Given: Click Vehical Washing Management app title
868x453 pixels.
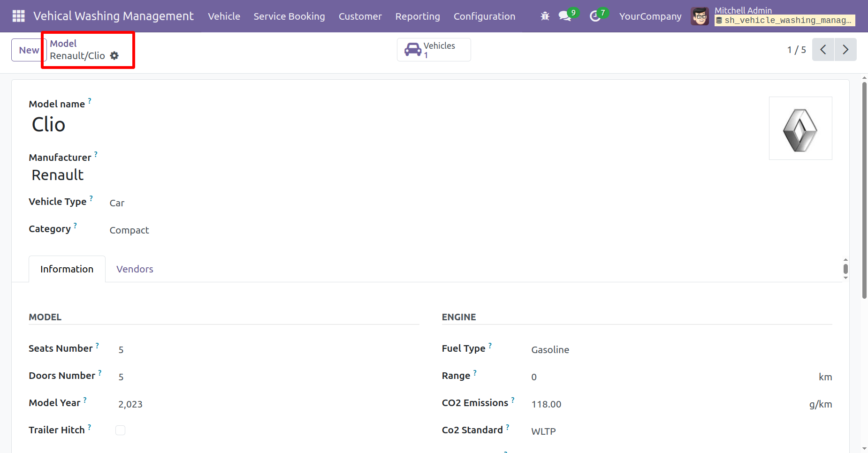Looking at the screenshot, I should pos(113,16).
